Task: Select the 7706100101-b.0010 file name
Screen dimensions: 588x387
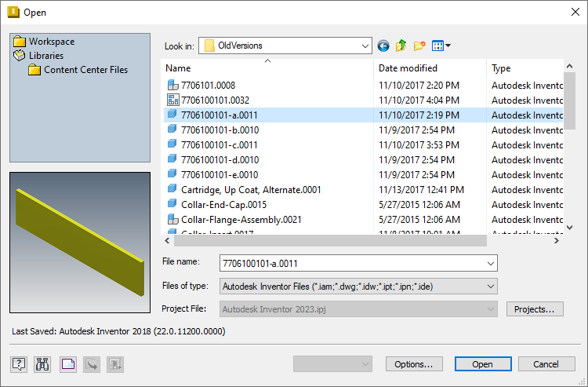Action: coord(220,130)
